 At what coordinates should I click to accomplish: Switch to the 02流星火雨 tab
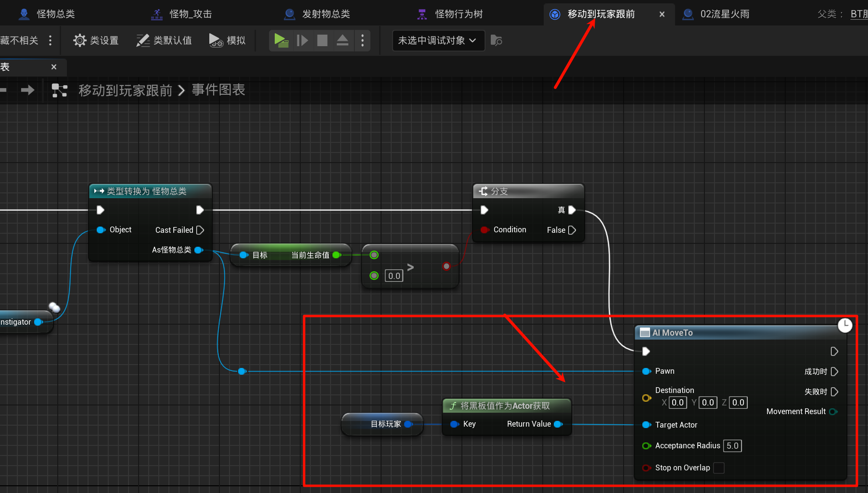(x=716, y=14)
